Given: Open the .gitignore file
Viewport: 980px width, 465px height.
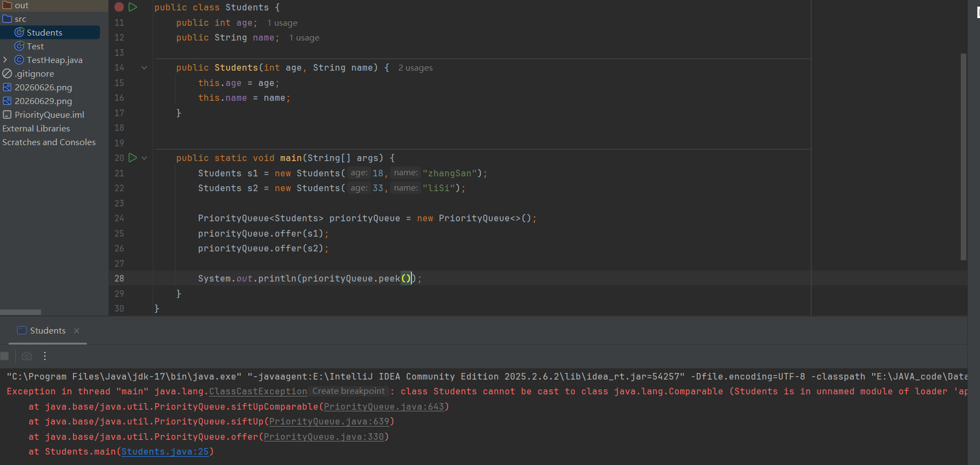Looking at the screenshot, I should click(x=34, y=73).
